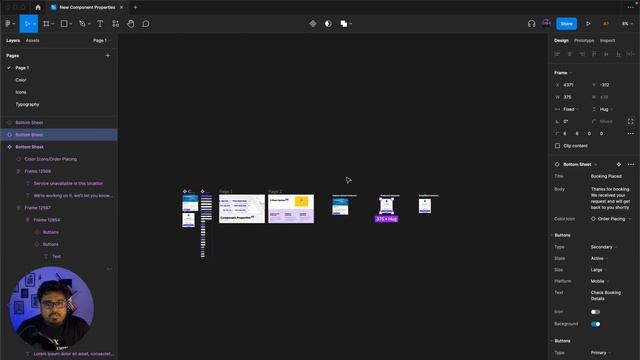
Task: Select the Hand tool
Action: point(131,24)
